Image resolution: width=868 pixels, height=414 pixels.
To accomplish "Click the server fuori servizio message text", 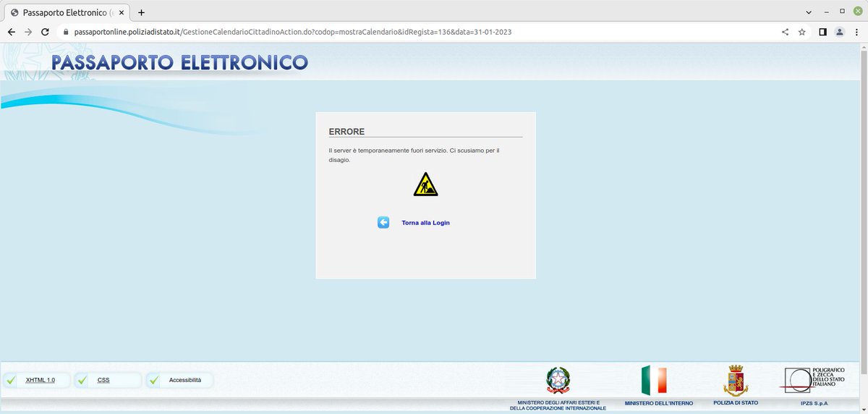I will [414, 155].
